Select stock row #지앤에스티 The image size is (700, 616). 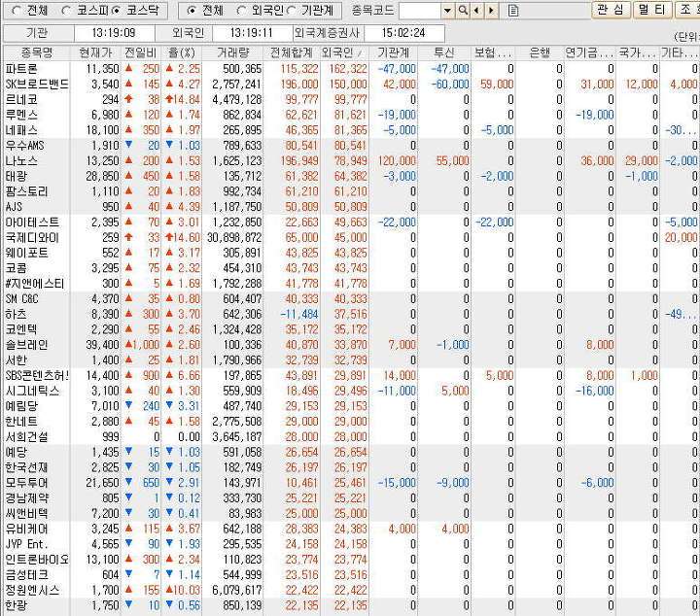click(350, 284)
